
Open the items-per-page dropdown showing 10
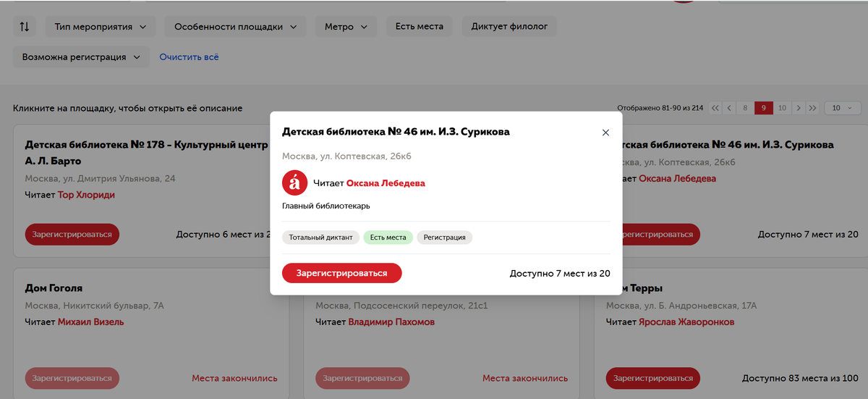click(842, 108)
